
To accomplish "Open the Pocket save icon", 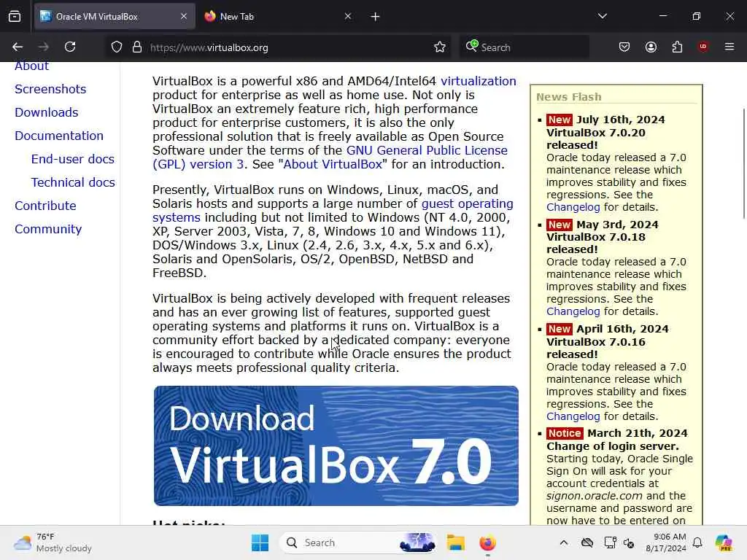I will point(624,47).
